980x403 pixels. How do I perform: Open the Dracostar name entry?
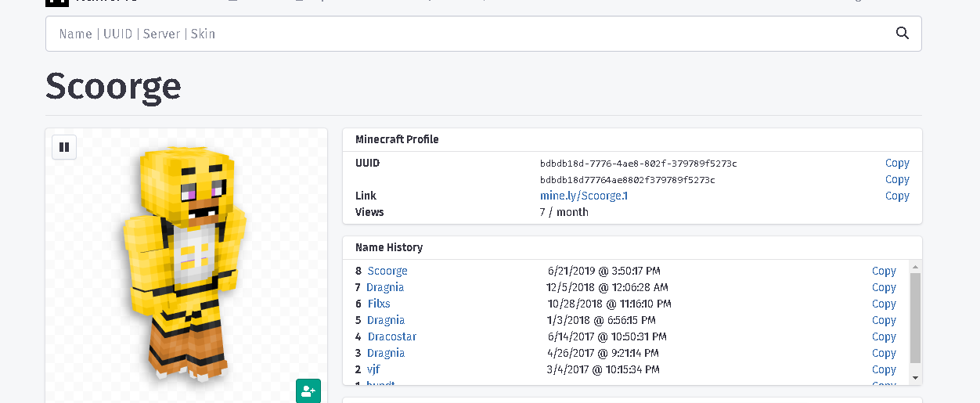pyautogui.click(x=392, y=336)
